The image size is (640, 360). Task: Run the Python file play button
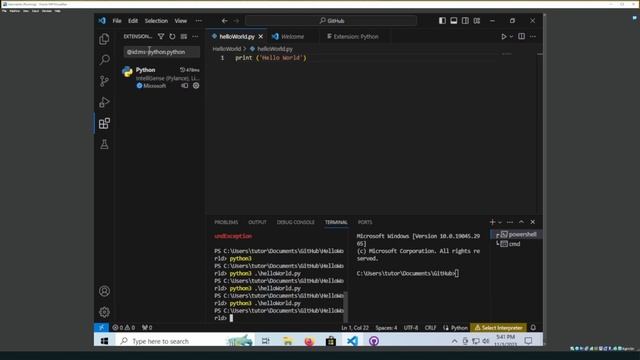[504, 36]
